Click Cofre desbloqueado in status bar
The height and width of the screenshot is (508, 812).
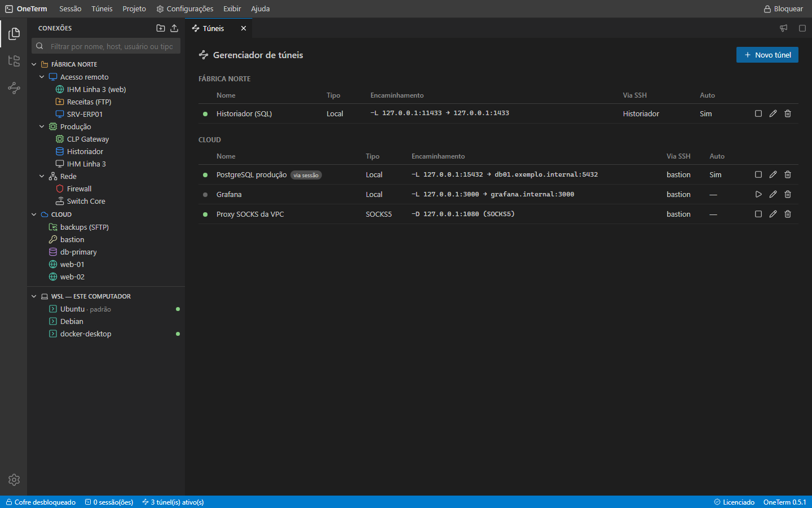(x=41, y=502)
